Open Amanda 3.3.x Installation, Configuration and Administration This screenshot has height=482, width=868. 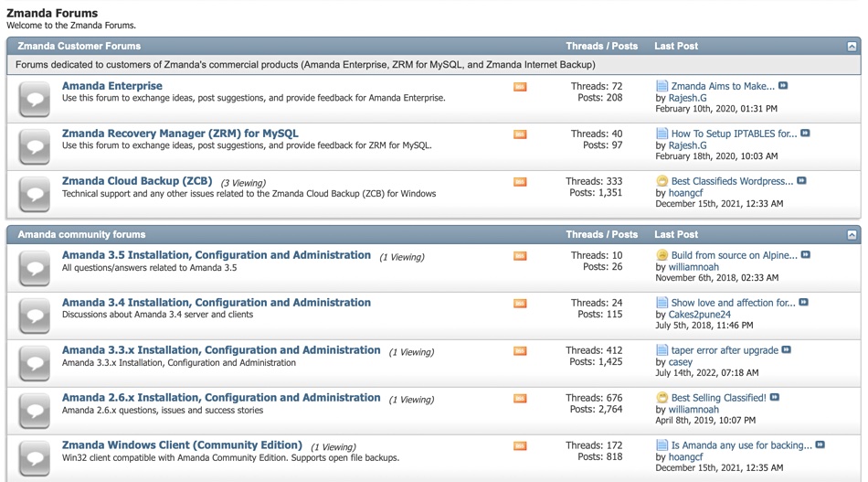(221, 350)
